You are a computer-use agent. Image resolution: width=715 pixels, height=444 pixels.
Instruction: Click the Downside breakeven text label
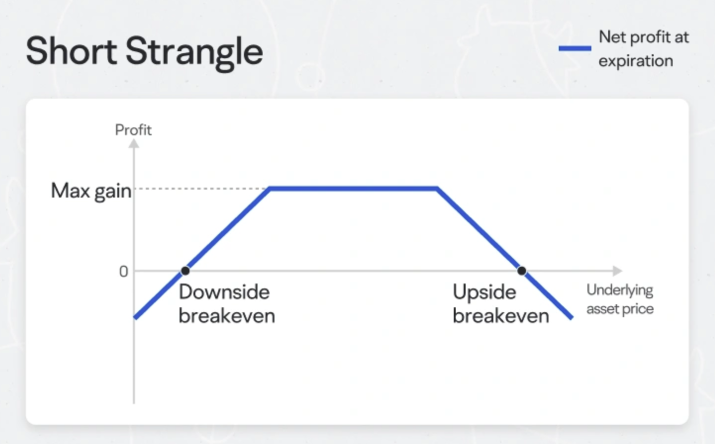227,304
